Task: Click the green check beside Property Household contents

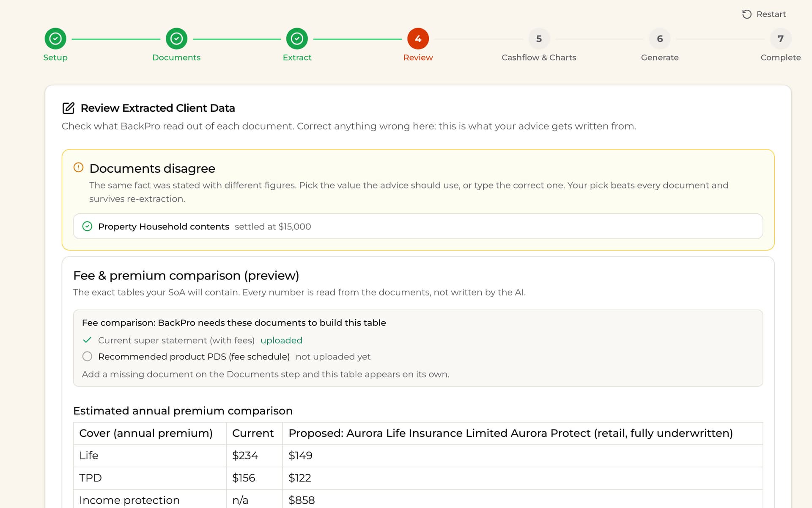Action: tap(87, 226)
